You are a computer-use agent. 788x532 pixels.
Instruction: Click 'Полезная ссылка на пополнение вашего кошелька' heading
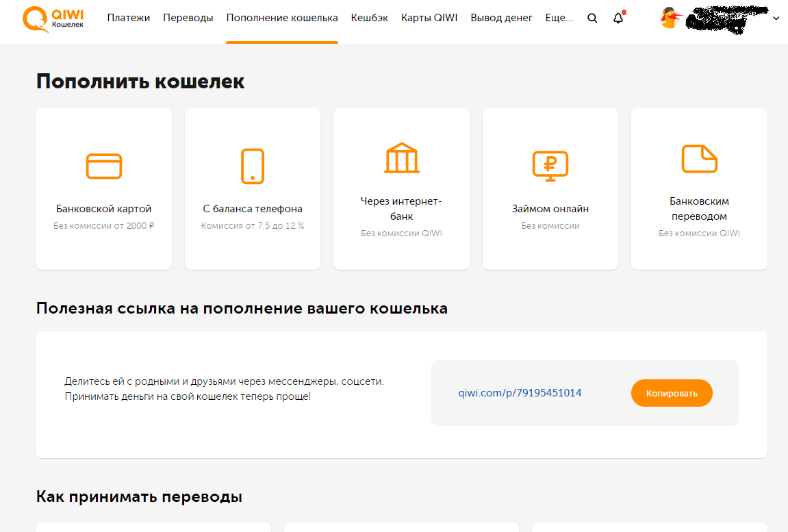click(242, 308)
